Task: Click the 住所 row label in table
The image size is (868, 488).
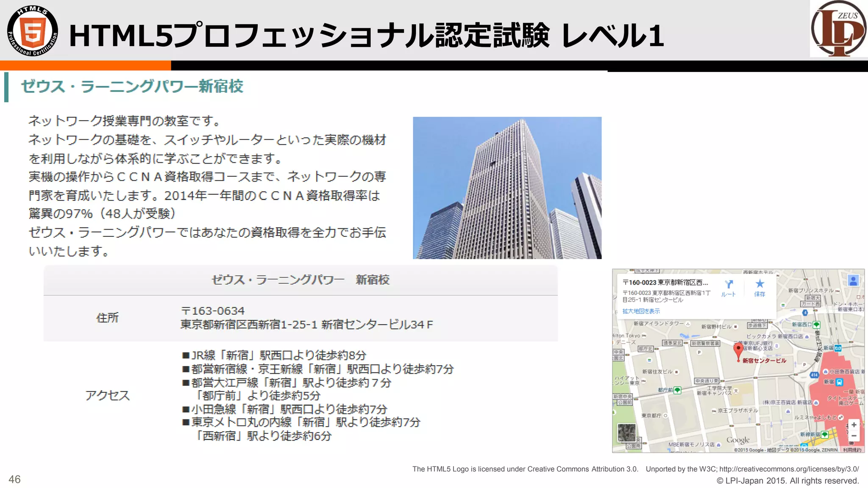Action: pyautogui.click(x=107, y=318)
